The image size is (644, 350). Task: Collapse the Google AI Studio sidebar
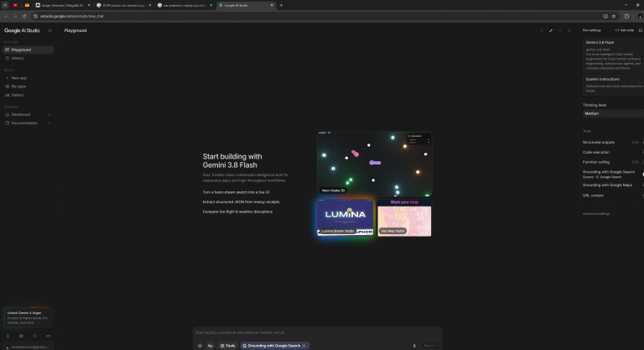(49, 30)
